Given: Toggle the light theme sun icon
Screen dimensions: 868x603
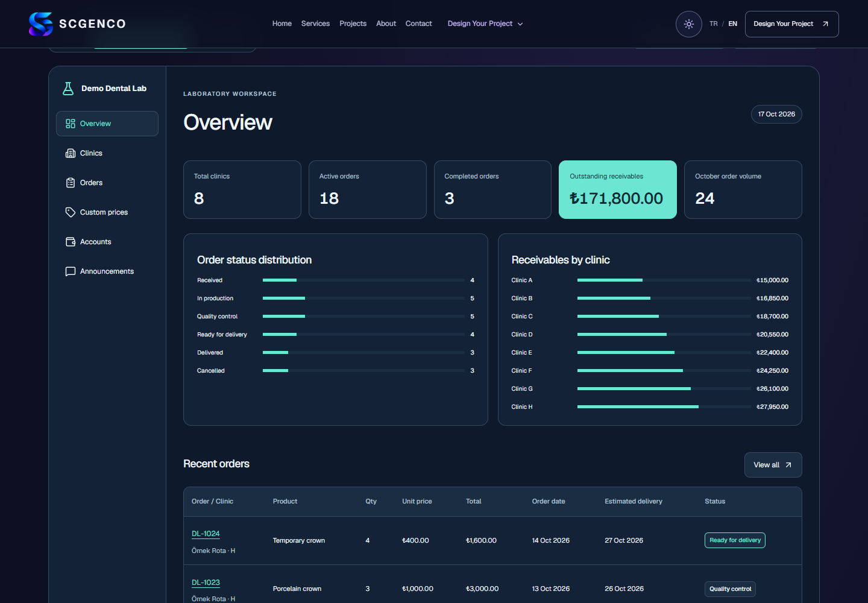Looking at the screenshot, I should coord(689,24).
